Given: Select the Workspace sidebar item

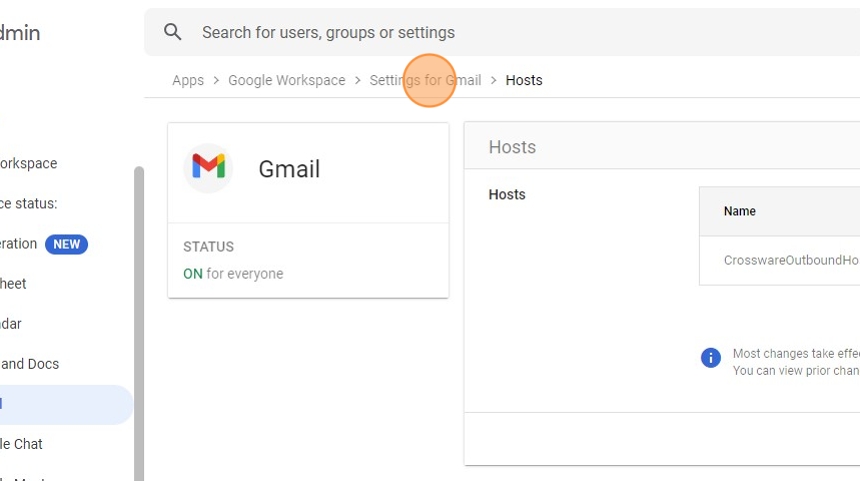Looking at the screenshot, I should tap(30, 164).
